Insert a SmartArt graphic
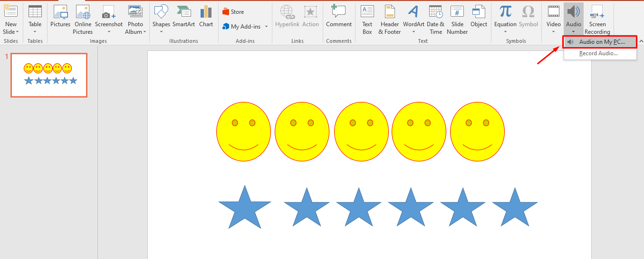The width and height of the screenshot is (644, 259). 183,16
